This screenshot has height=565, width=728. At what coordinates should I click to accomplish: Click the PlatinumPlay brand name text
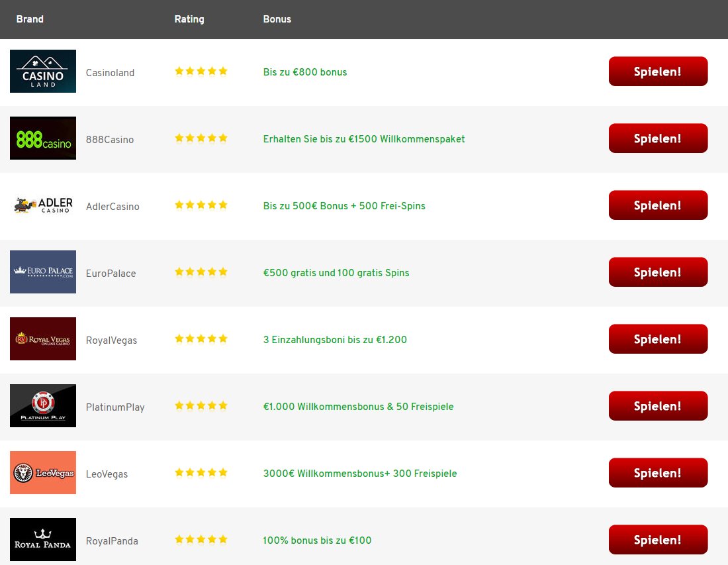pyautogui.click(x=115, y=407)
